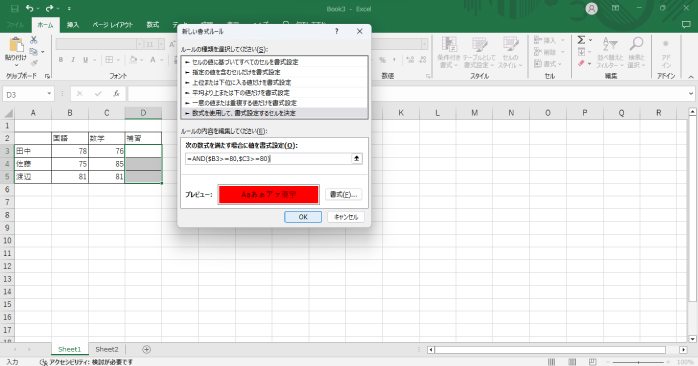Open the 数式 ribbon tab
Viewport: 698px width, 366px height.
[x=153, y=25]
